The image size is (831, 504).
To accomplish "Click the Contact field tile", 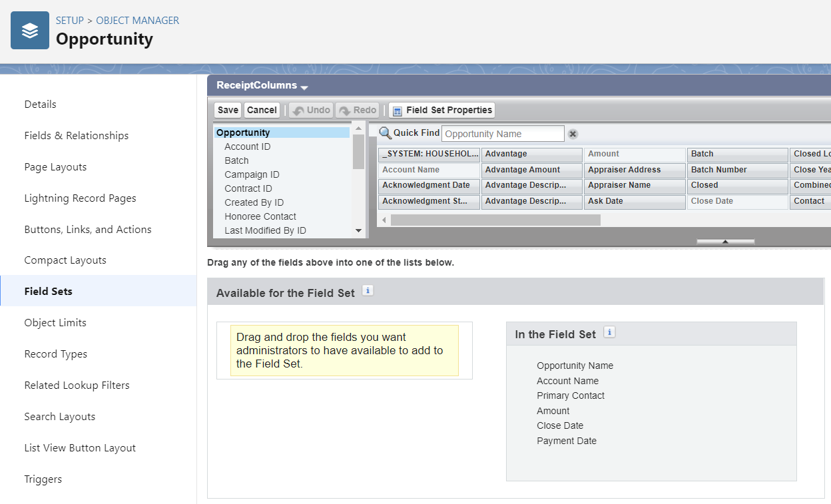I will 810,202.
